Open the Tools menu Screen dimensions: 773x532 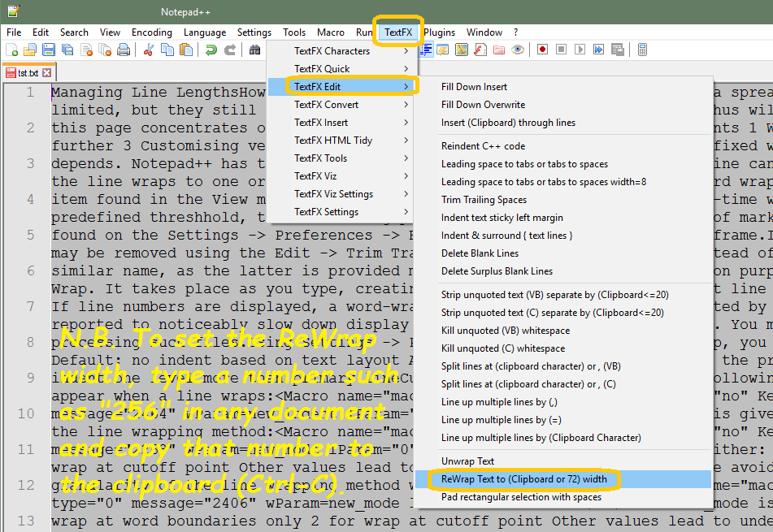pyautogui.click(x=294, y=32)
